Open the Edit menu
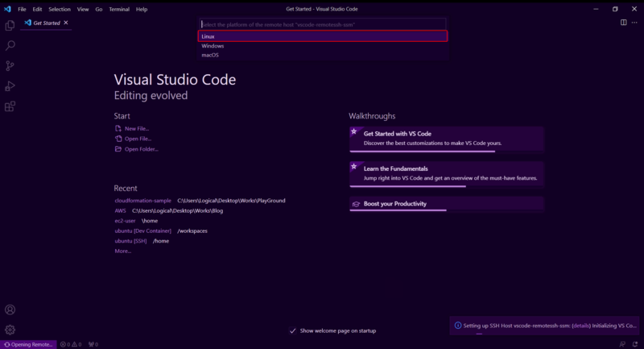Image resolution: width=644 pixels, height=349 pixels. (x=37, y=9)
